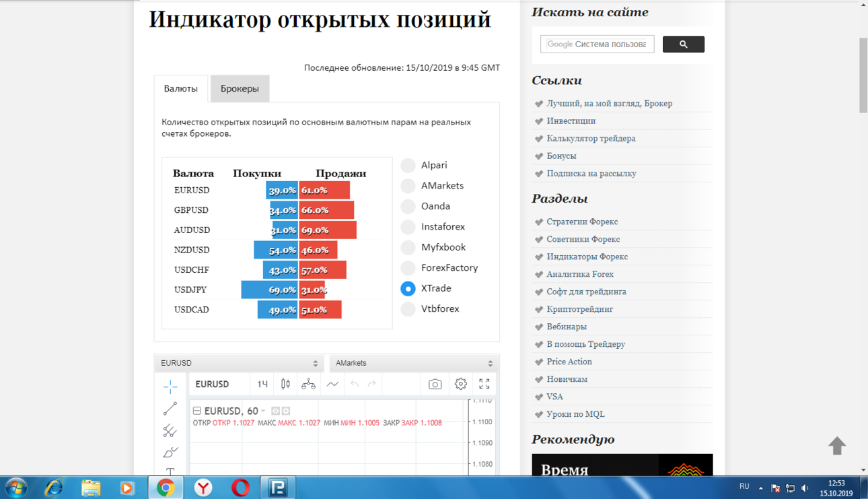Select the trend line drawing tool

[x=170, y=408]
